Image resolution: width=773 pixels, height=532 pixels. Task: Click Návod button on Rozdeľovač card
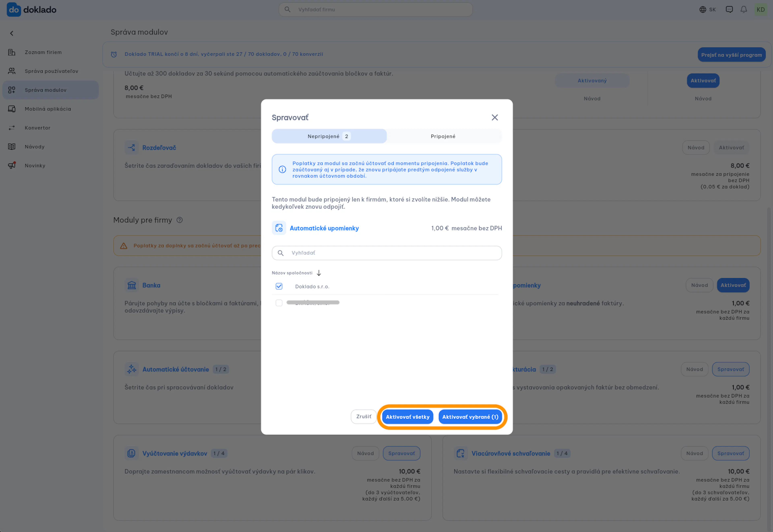(696, 148)
